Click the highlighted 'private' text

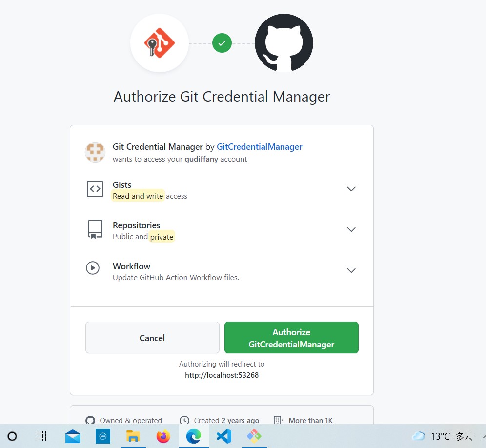click(162, 237)
